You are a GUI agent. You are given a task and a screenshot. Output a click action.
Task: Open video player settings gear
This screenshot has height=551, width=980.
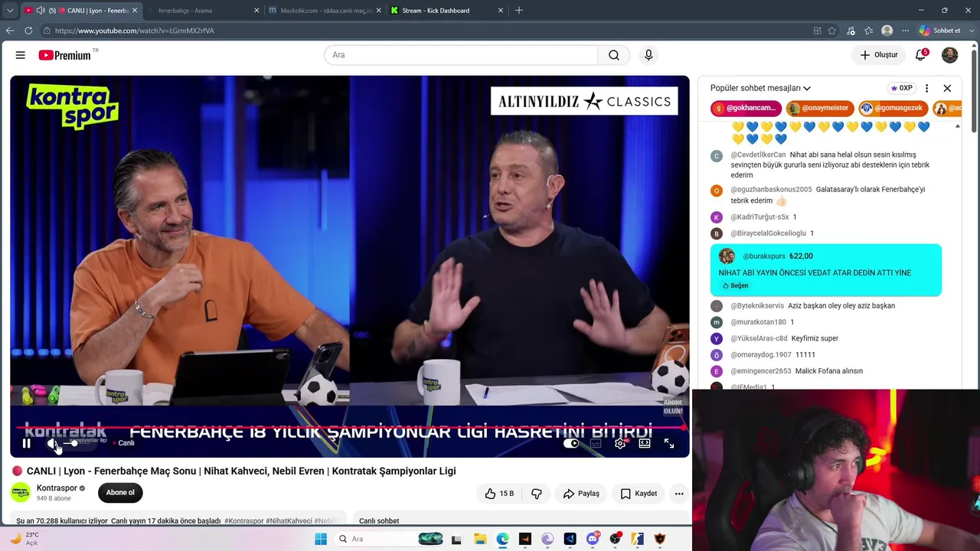620,443
